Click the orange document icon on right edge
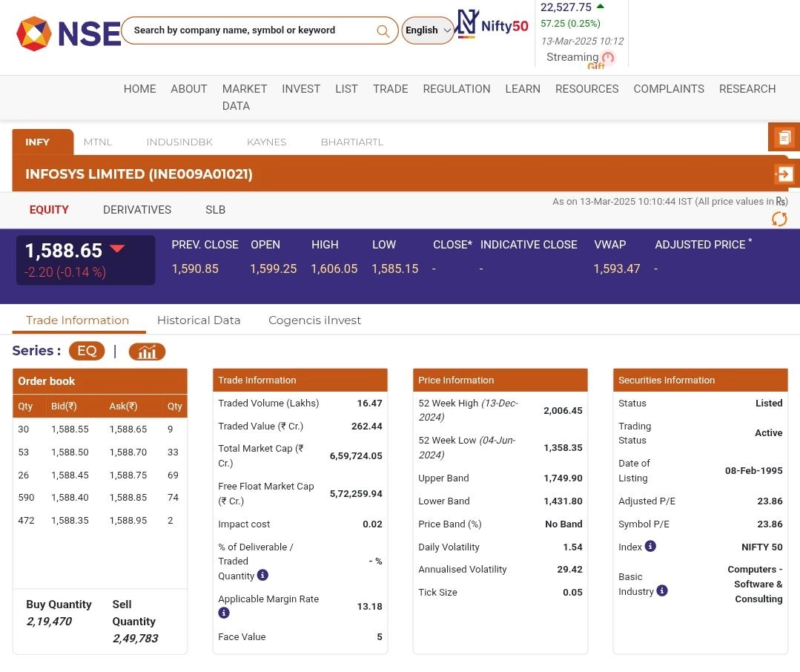 click(784, 137)
